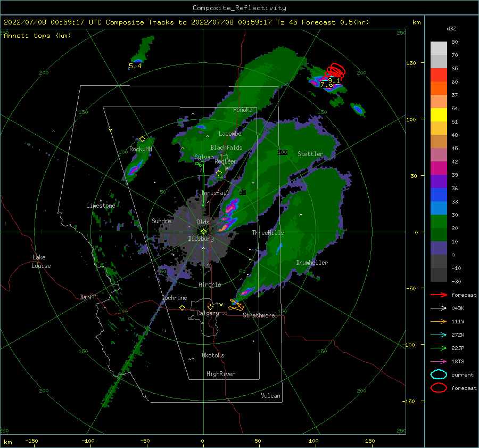Select the blue 33 dBZ color swatch
479x448 pixels.
pyautogui.click(x=439, y=194)
